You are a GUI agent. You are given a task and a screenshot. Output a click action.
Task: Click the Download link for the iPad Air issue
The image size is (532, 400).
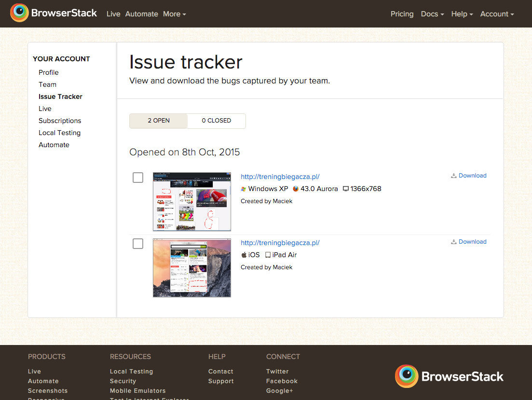click(x=472, y=242)
